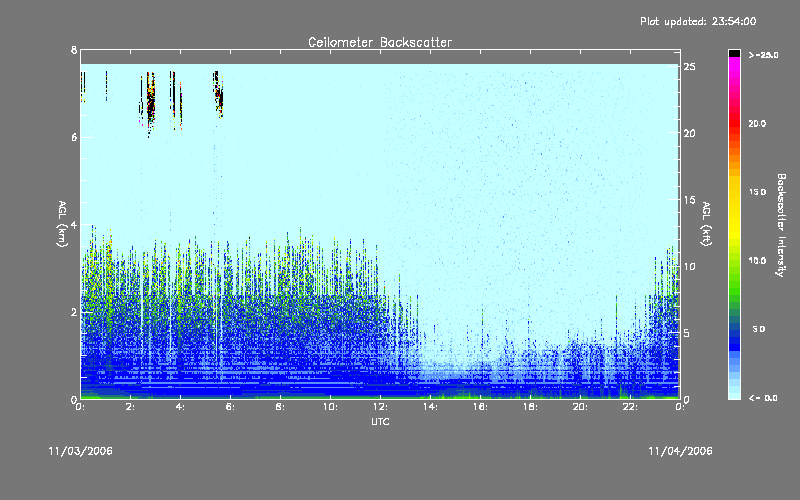Click the '10:' hour label on UTC axis
The width and height of the screenshot is (800, 500).
click(330, 407)
